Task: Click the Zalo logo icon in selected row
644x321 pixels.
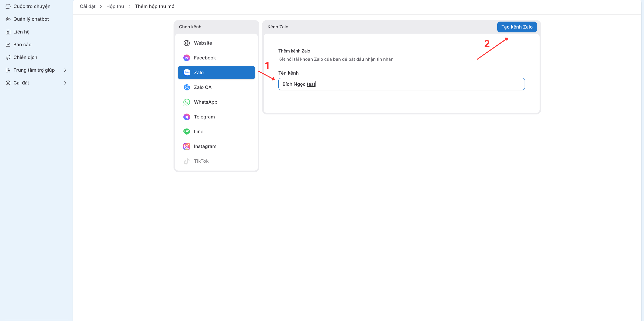Action: coord(187,72)
